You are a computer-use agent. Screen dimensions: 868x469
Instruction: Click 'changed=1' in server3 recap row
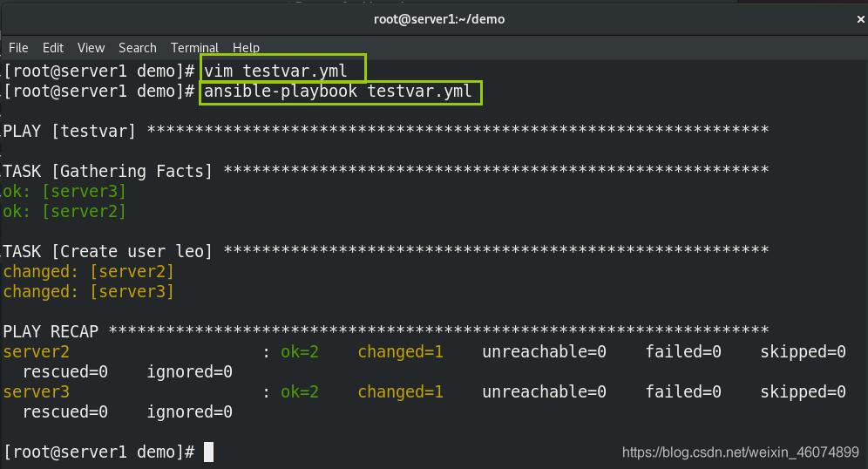[x=400, y=391]
